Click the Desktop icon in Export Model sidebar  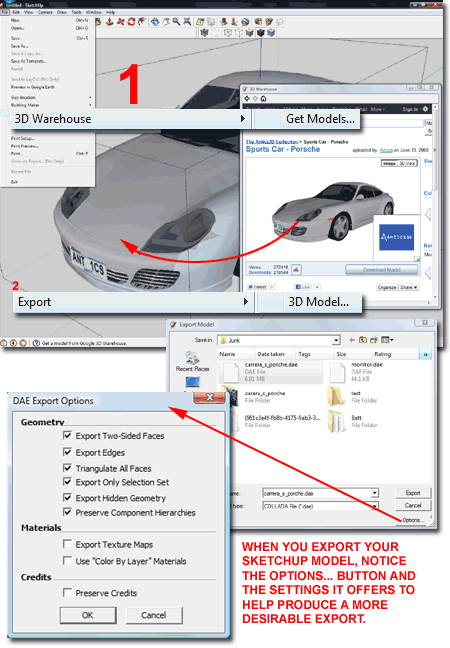pos(193,382)
